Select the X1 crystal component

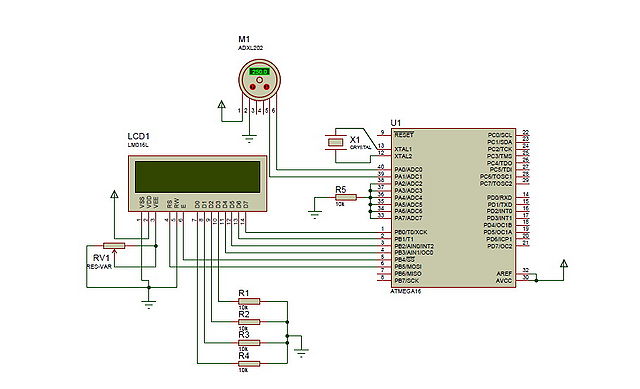(335, 142)
